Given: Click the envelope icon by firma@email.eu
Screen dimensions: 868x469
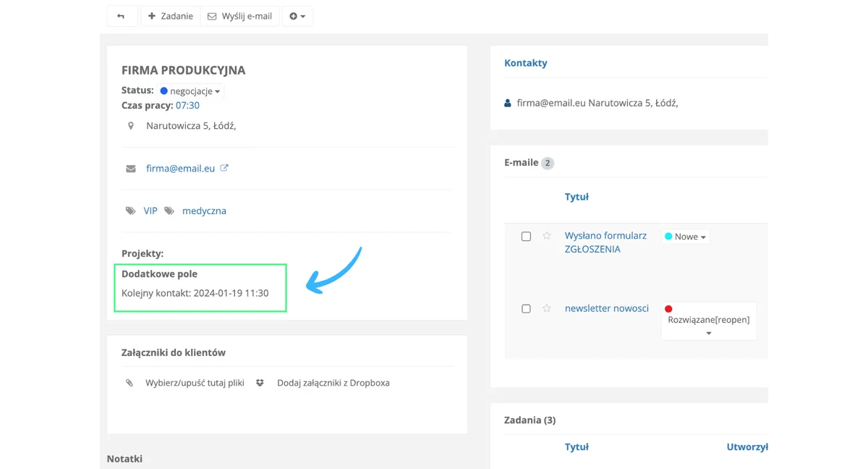Looking at the screenshot, I should click(x=131, y=169).
